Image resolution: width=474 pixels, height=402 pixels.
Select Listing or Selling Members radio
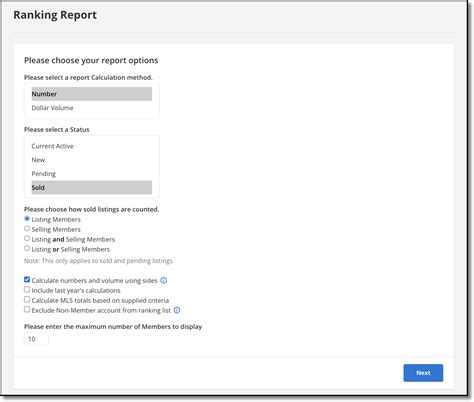(27, 249)
